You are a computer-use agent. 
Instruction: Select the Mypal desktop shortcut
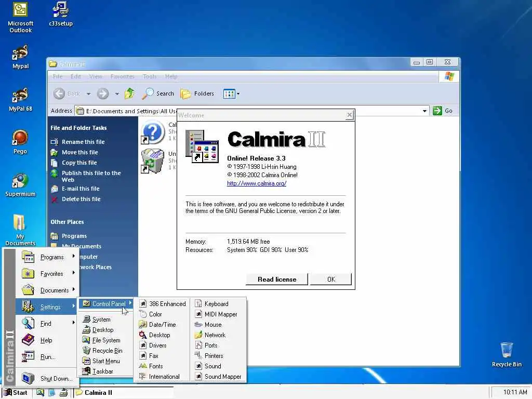coord(20,57)
